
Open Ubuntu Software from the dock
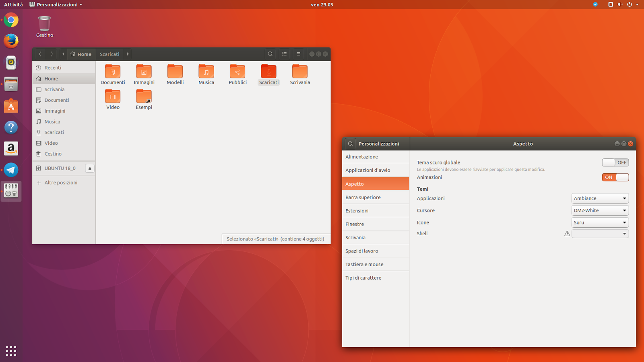[11, 106]
